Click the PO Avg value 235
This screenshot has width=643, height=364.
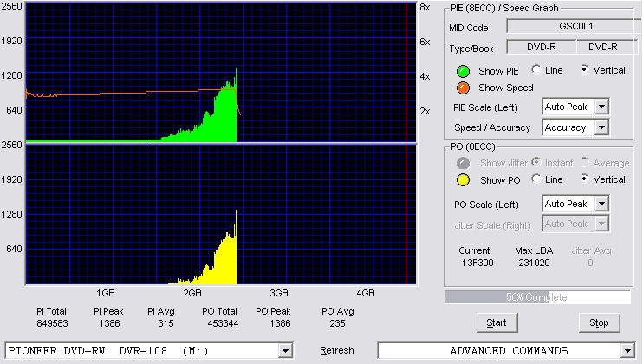tap(337, 324)
